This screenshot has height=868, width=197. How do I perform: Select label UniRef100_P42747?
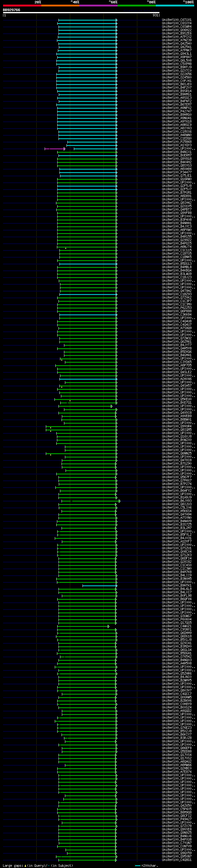[x=176, y=111]
